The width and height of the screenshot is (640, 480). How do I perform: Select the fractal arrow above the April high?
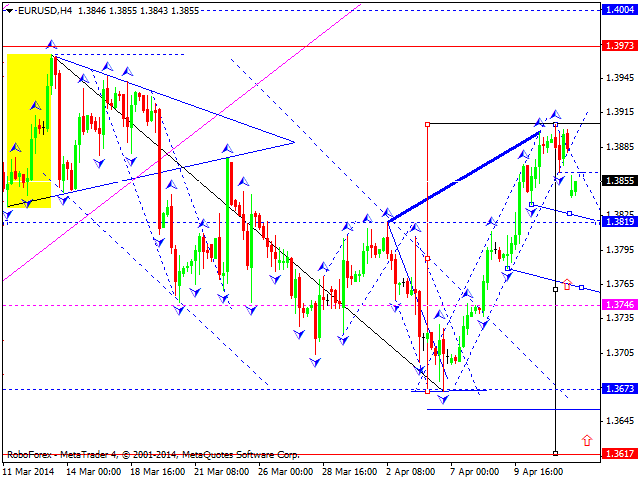tap(555, 115)
